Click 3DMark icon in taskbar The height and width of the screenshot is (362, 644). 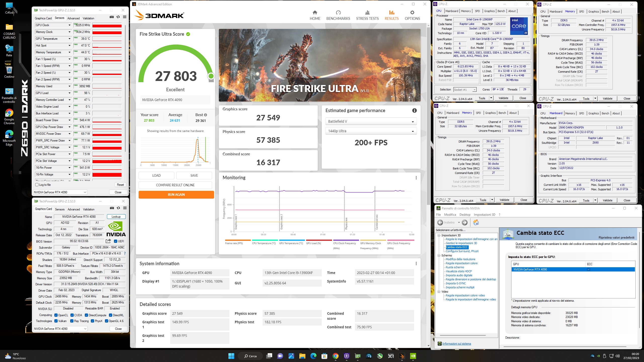(402, 356)
